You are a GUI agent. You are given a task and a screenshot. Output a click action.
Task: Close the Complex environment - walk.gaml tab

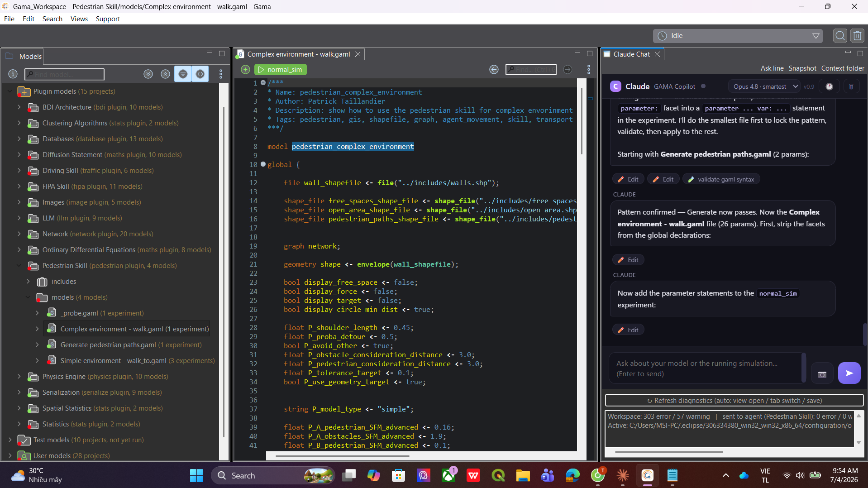click(x=358, y=54)
